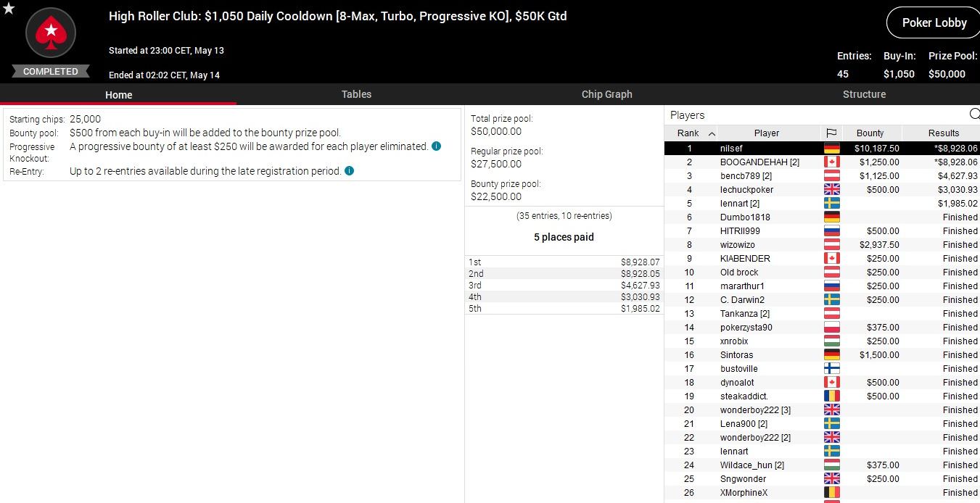This screenshot has height=503, width=980.
Task: Sort the list by Bounty header
Action: [x=870, y=133]
